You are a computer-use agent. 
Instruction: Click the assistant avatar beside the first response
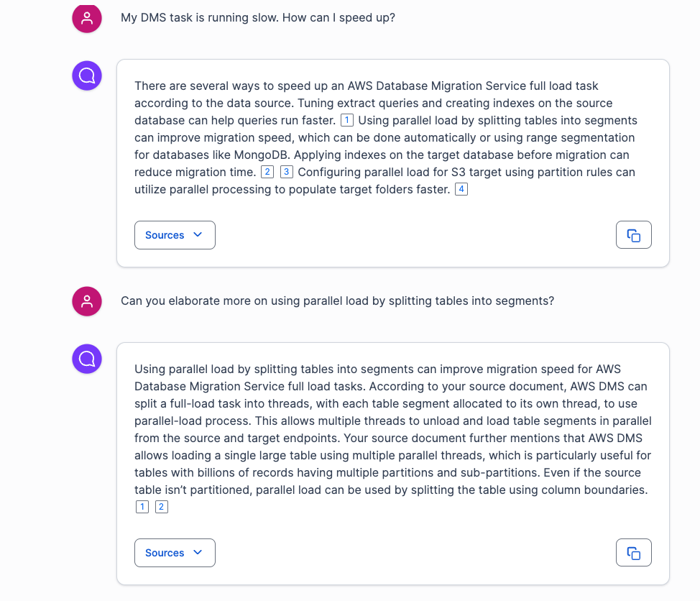[x=86, y=75]
